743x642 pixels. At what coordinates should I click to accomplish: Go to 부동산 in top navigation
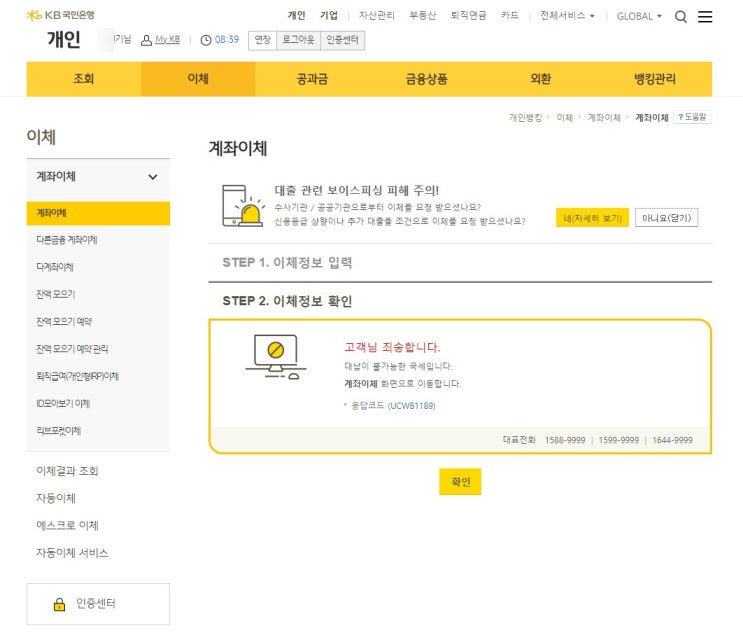423,16
